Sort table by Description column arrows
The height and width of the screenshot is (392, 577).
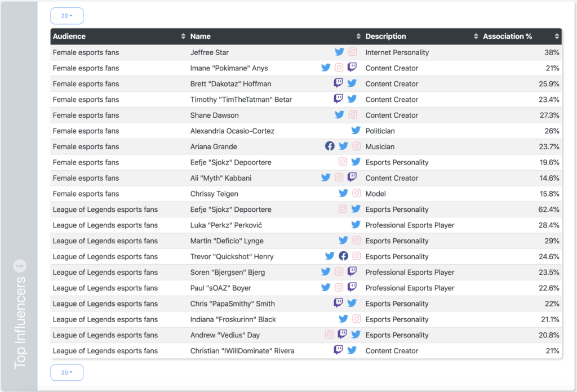point(476,36)
